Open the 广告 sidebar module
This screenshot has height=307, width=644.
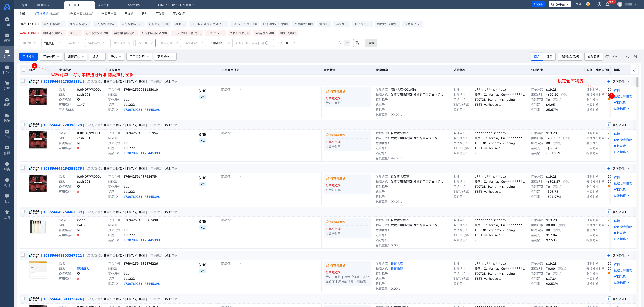pyautogui.click(x=7, y=134)
